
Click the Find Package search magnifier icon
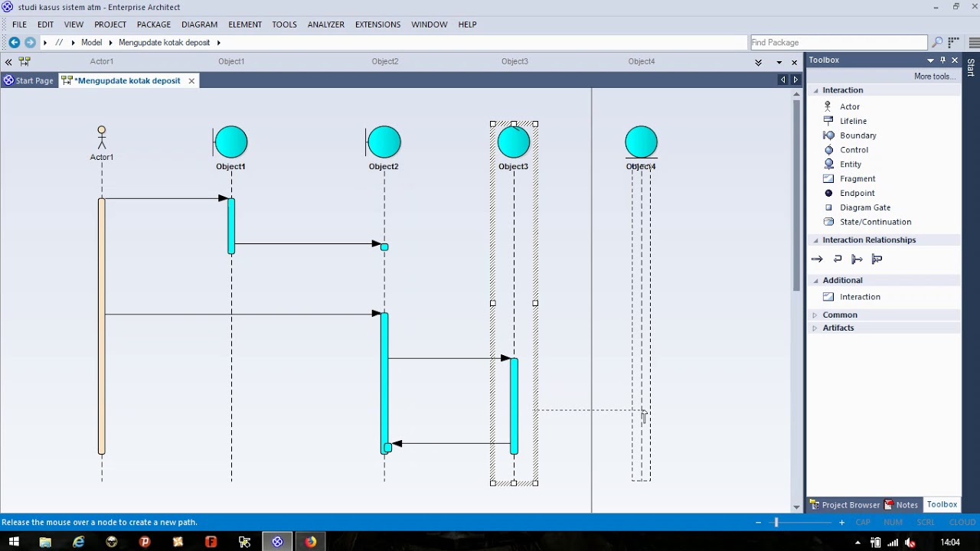pyautogui.click(x=937, y=43)
